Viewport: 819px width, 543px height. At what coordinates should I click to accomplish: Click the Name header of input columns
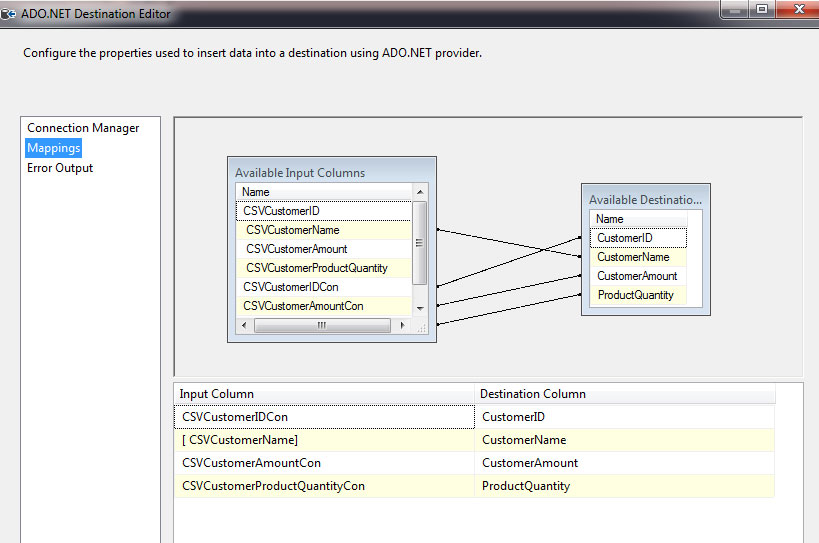pyautogui.click(x=324, y=192)
